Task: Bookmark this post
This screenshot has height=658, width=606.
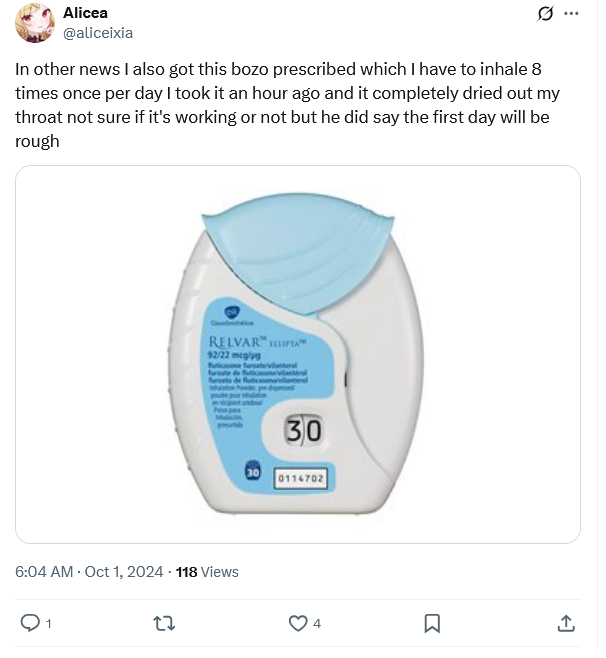Action: (432, 623)
